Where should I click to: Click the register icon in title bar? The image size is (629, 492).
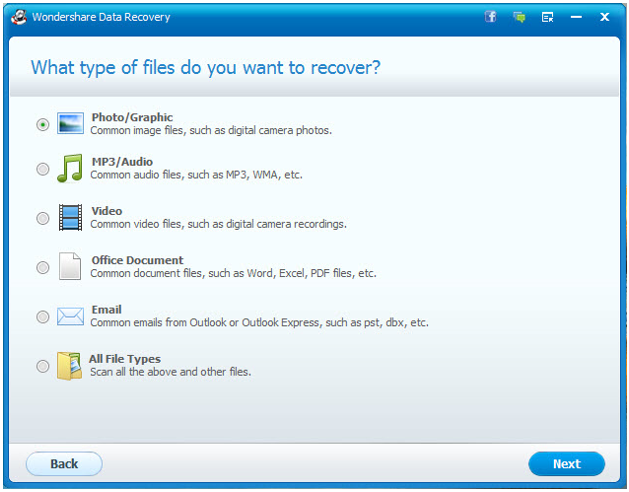pos(548,17)
